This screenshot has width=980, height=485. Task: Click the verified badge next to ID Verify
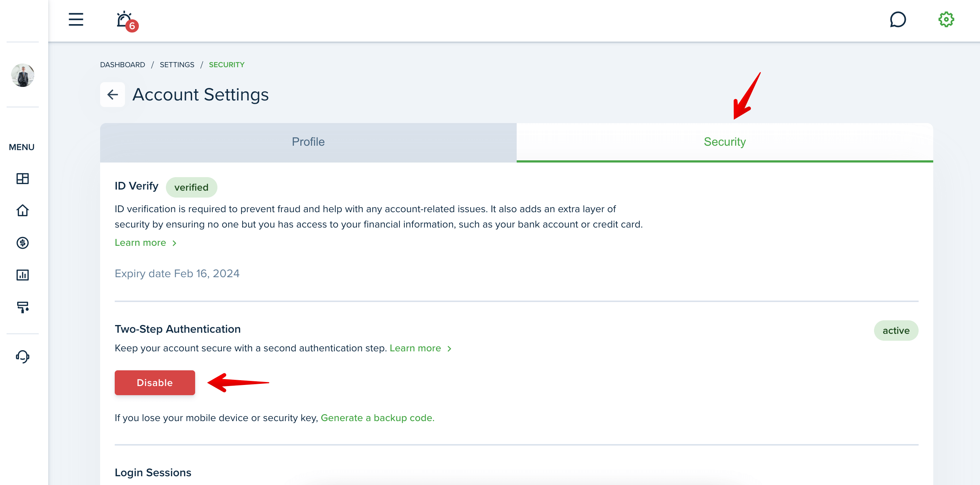click(x=191, y=187)
